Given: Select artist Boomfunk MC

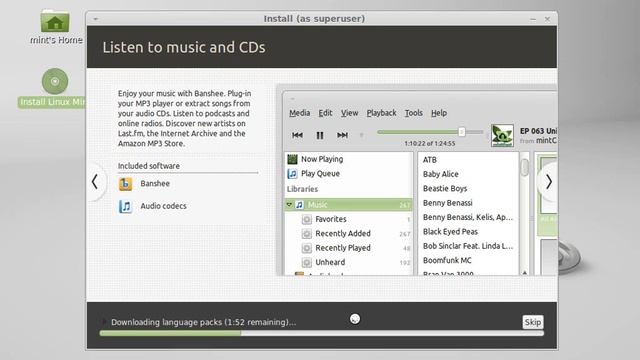Looking at the screenshot, I should (447, 260).
